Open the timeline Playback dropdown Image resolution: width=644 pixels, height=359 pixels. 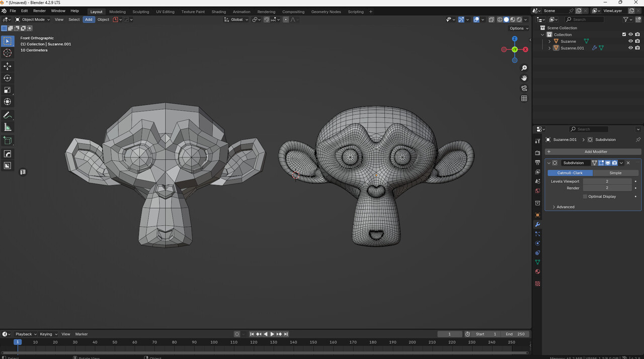[26, 334]
